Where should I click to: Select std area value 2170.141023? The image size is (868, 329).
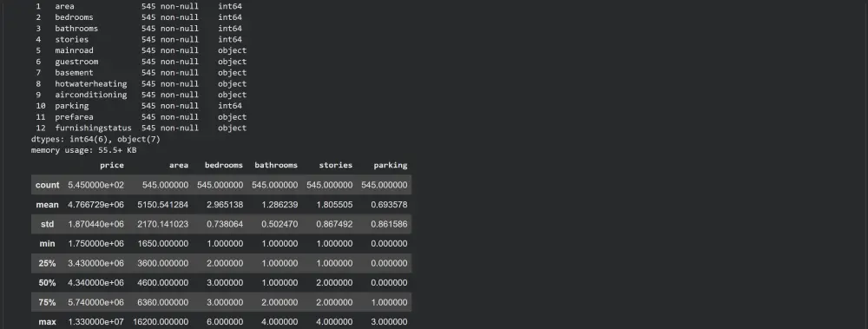click(x=163, y=224)
